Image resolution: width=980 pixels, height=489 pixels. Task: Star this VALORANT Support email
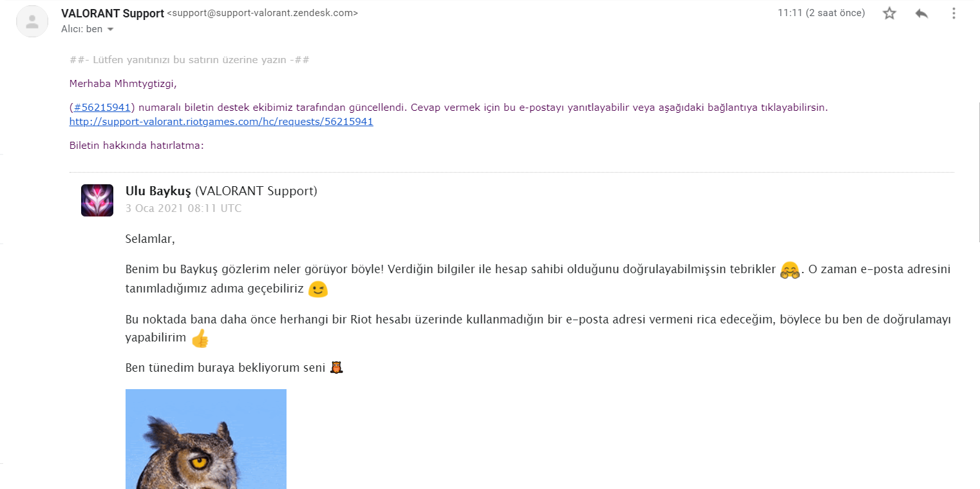click(x=889, y=13)
